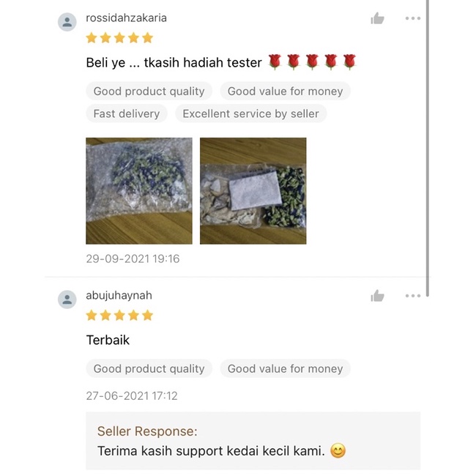476x476 pixels.
Task: Open the second review photo with sachet
Action: tap(253, 191)
